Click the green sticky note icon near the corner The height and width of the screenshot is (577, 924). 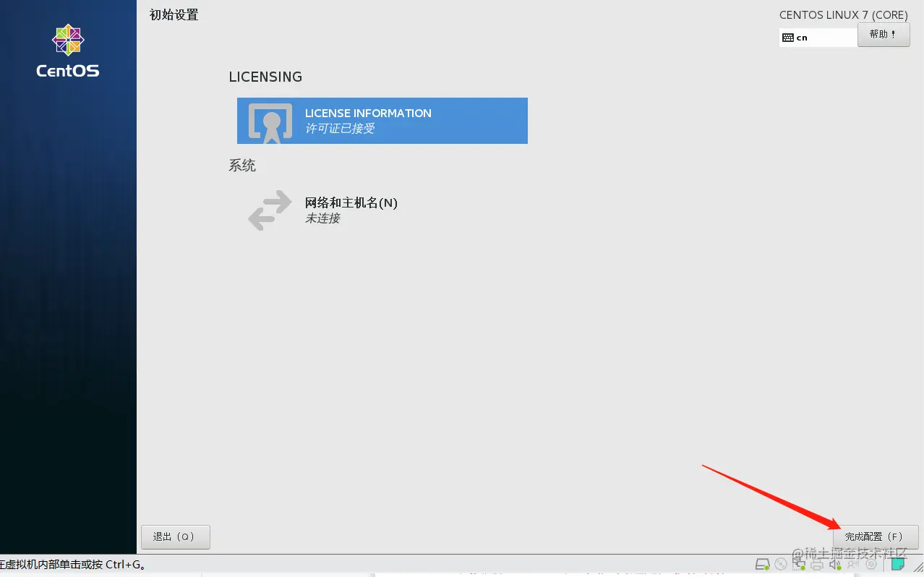point(897,564)
